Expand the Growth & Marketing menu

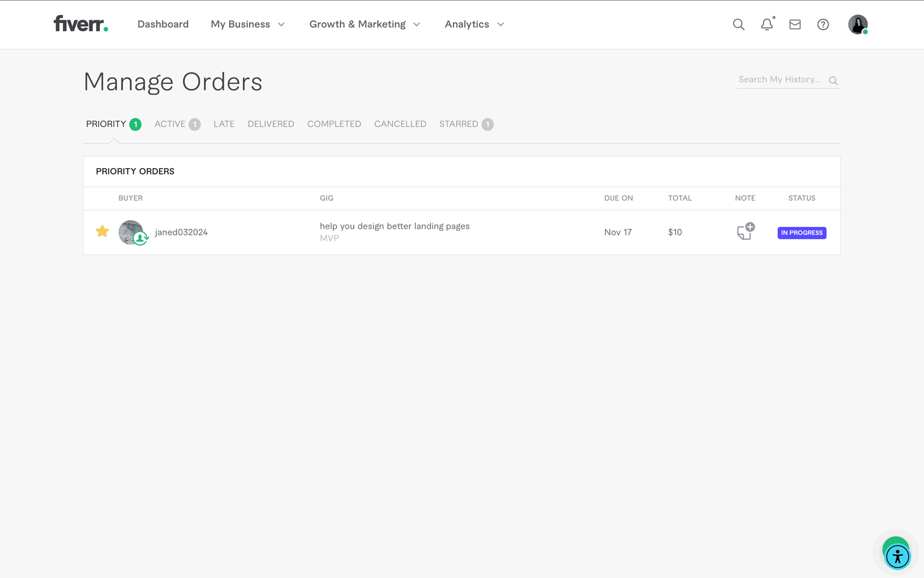click(365, 24)
